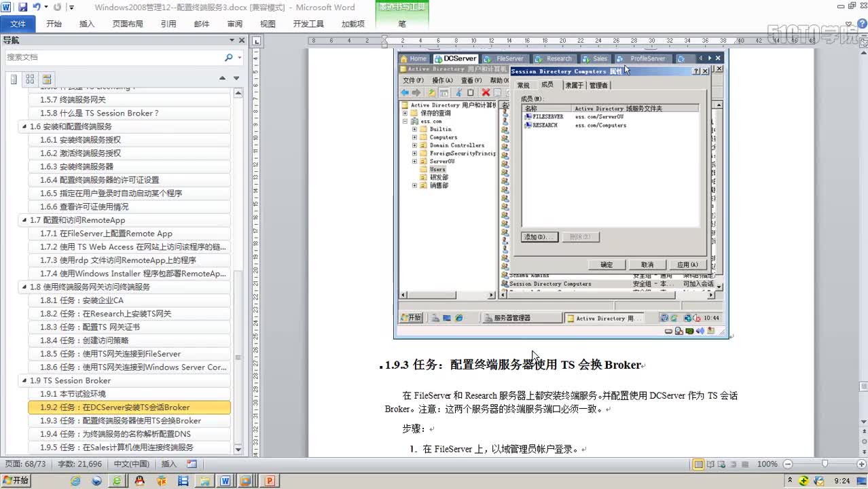Click navigation pane scroll down arrow
This screenshot has width=868, height=489.
point(238,450)
